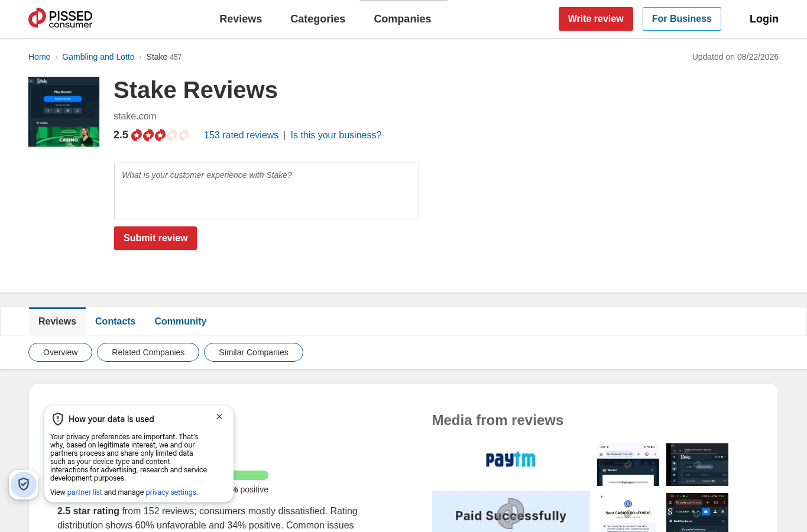Open the partner list link
The height and width of the screenshot is (532, 807).
coord(85,492)
